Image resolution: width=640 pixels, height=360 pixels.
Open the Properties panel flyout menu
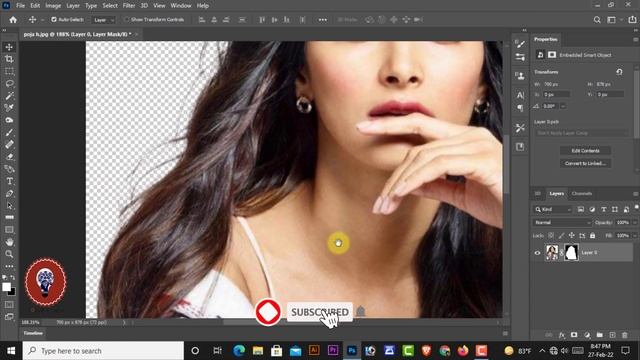[636, 40]
